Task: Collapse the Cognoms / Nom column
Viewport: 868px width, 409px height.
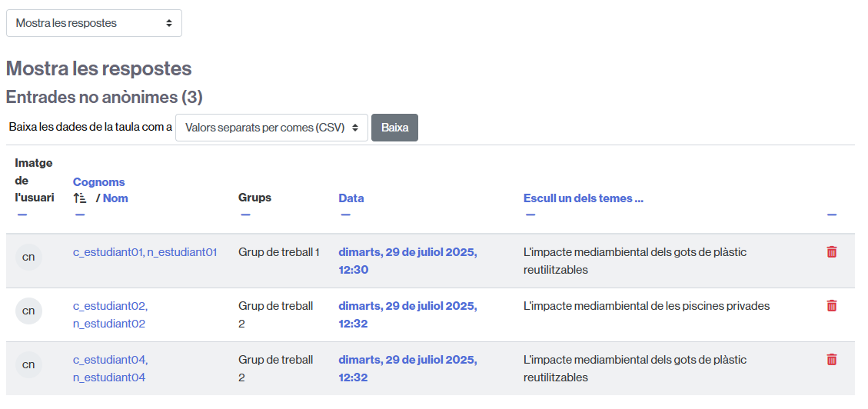Action: pyautogui.click(x=80, y=214)
